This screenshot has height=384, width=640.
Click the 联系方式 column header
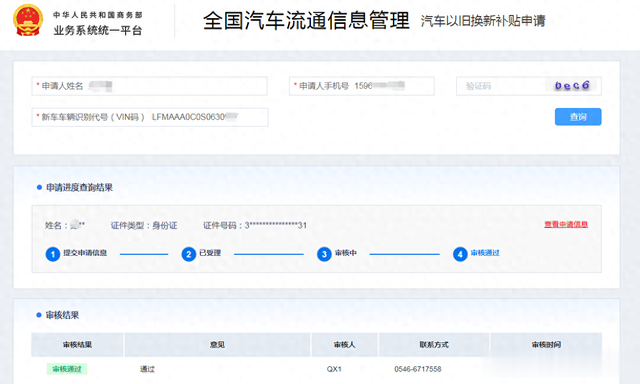pos(434,345)
